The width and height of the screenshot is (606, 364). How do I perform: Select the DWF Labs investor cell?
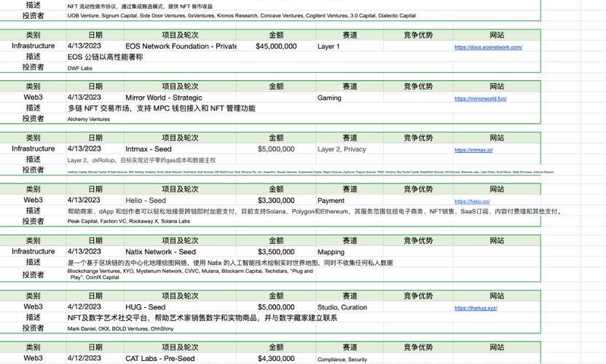pyautogui.click(x=80, y=68)
